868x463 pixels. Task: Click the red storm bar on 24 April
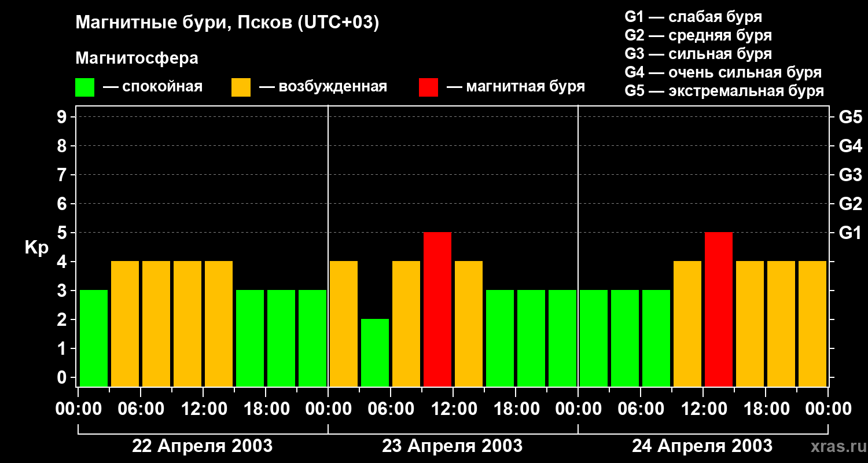[x=719, y=309]
